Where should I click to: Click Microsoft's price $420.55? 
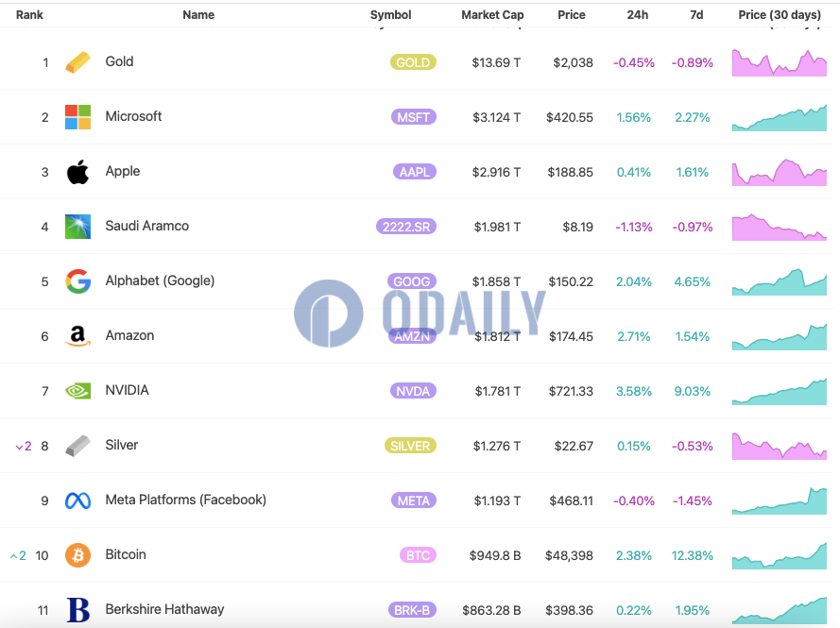pos(570,117)
